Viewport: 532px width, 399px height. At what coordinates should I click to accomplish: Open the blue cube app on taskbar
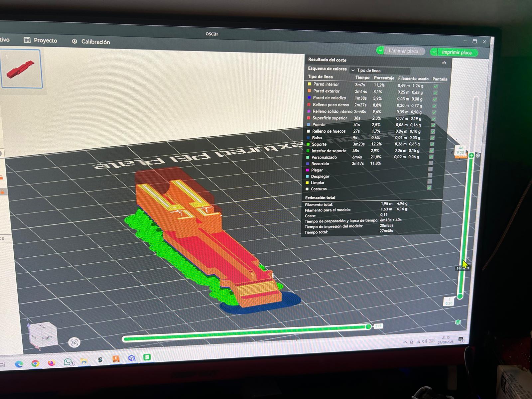coord(132,358)
